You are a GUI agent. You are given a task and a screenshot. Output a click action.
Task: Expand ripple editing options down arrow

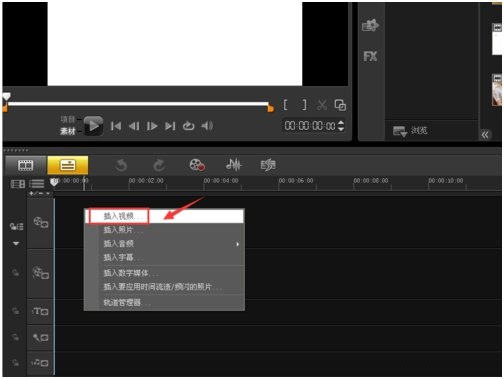pos(16,244)
